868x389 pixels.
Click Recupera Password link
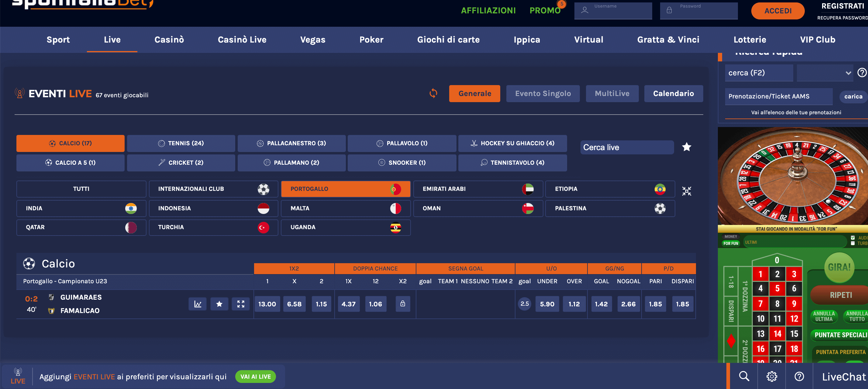842,18
